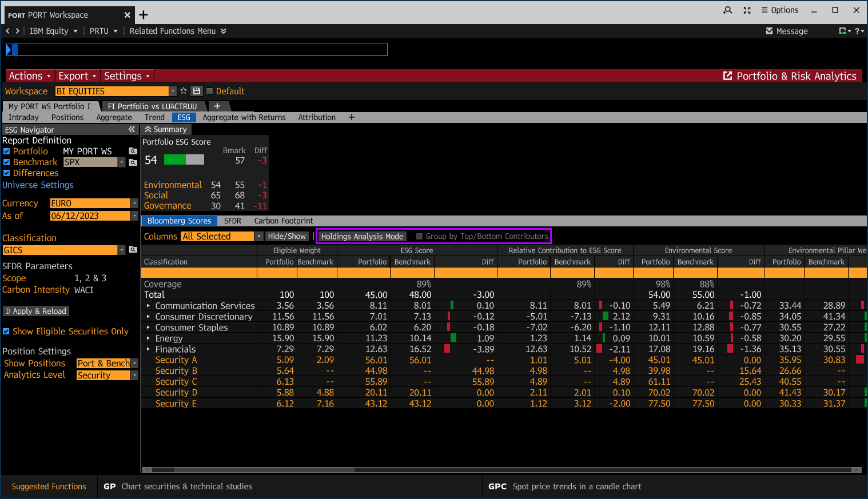Image resolution: width=868 pixels, height=499 pixels.
Task: Collapse the Financials sector row
Action: click(x=148, y=349)
